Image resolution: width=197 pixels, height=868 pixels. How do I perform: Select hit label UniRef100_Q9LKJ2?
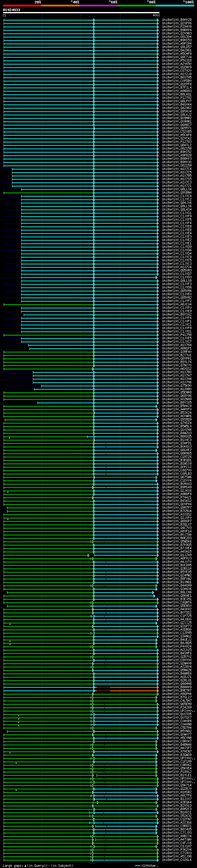click(177, 115)
